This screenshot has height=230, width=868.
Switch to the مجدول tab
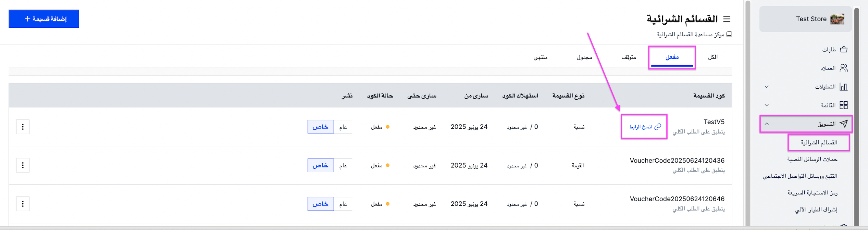(584, 57)
